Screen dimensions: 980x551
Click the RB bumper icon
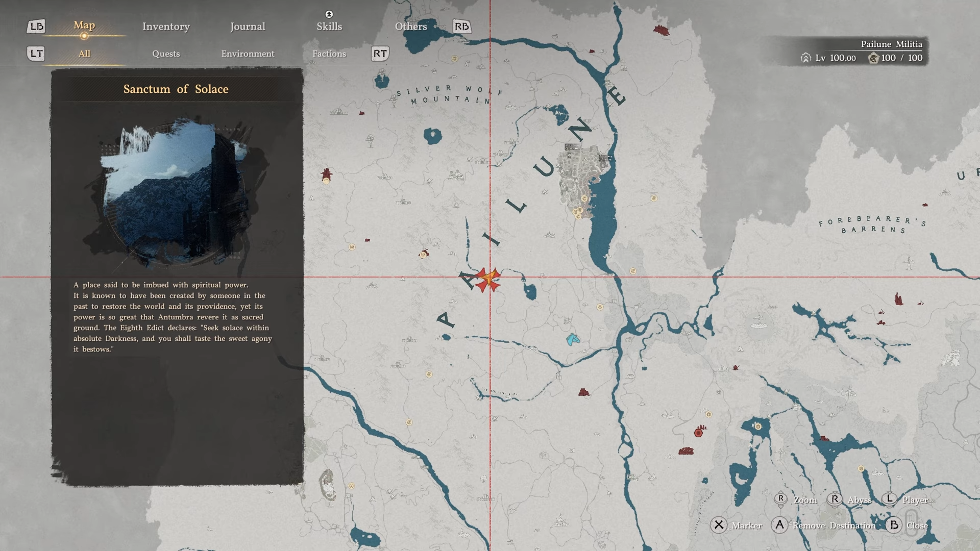[461, 27]
